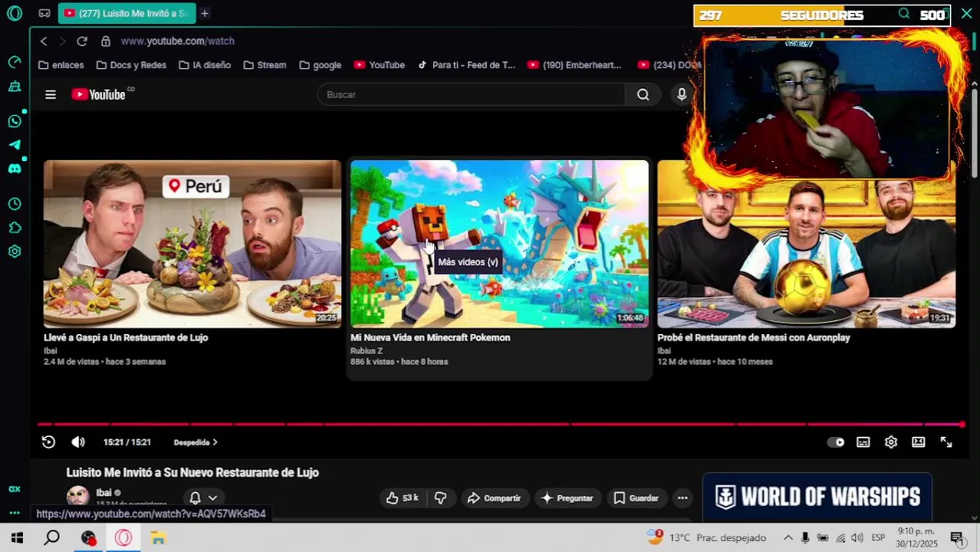This screenshot has height=552, width=980.
Task: Open WhatsApp in Opera sidebar
Action: pos(15,121)
